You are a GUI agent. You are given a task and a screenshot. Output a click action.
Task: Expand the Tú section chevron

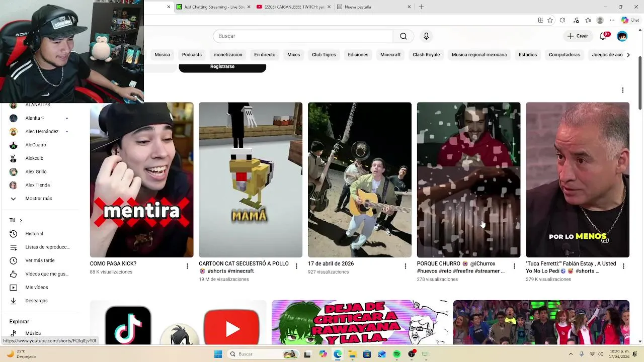(21, 220)
